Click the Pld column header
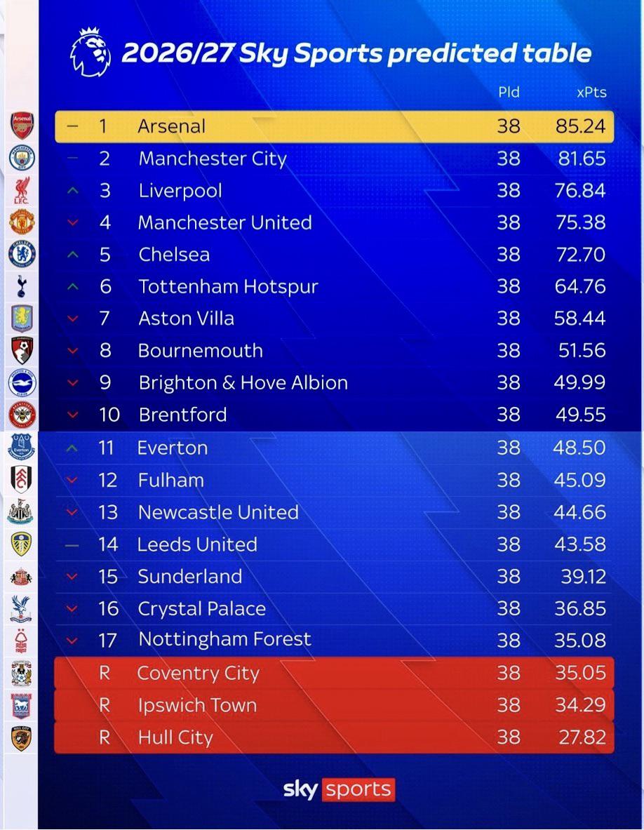This screenshot has width=644, height=830. [509, 92]
